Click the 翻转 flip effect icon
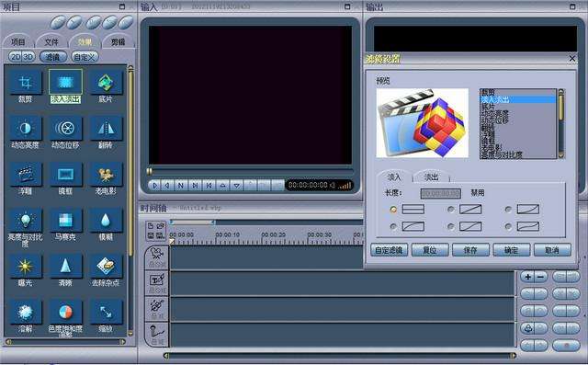588x365 pixels. (x=106, y=129)
